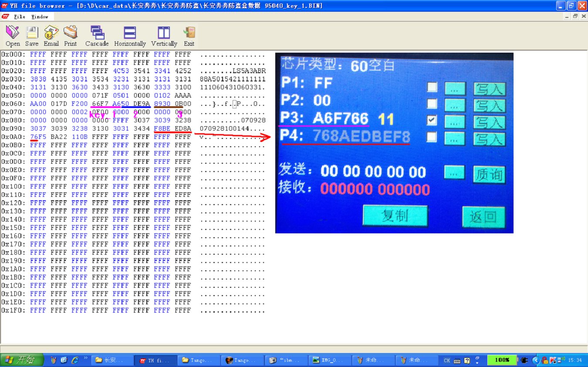Click the 复制 button in the photo
Image resolution: width=588 pixels, height=367 pixels.
click(x=395, y=215)
